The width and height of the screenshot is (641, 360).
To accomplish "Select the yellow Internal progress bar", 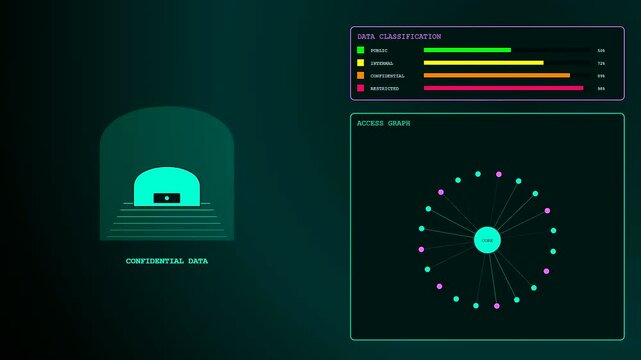I will point(484,63).
